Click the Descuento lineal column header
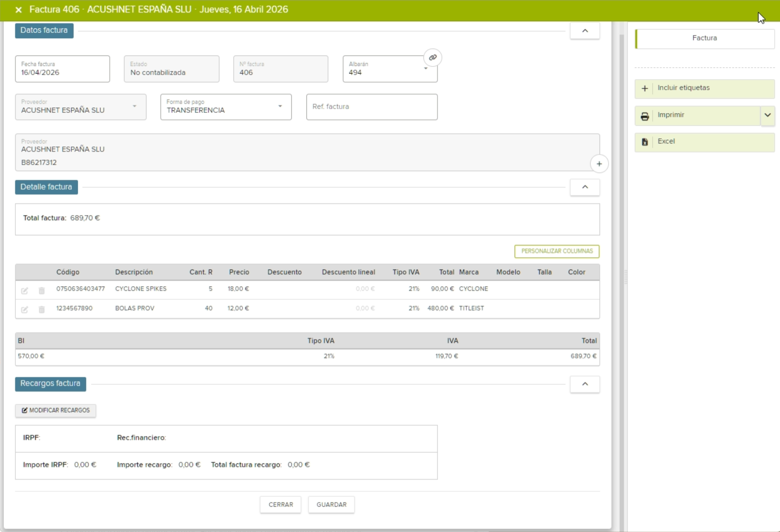This screenshot has height=532, width=780. tap(349, 272)
